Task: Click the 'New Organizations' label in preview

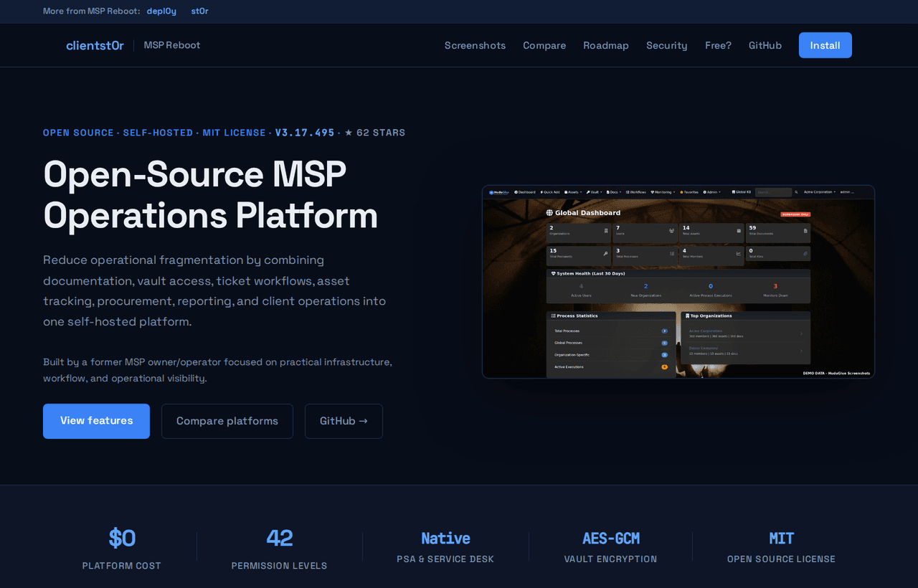Action: point(646,295)
